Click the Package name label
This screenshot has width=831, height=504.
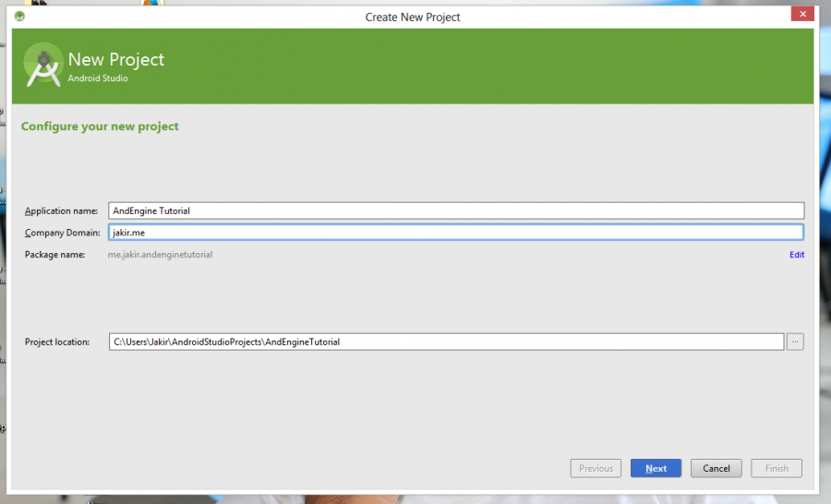[54, 255]
